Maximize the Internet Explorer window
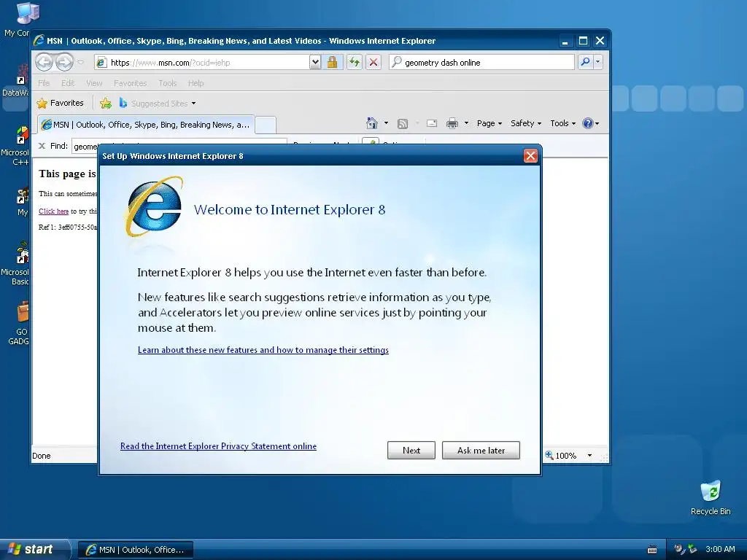Screen dimensions: 747x560 583,41
